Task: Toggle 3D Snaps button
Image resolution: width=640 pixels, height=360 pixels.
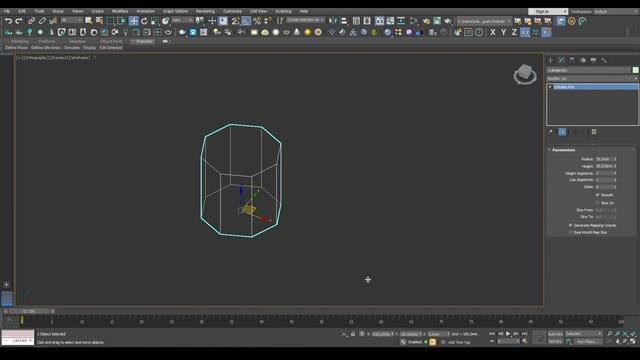Action: pyautogui.click(x=236, y=21)
